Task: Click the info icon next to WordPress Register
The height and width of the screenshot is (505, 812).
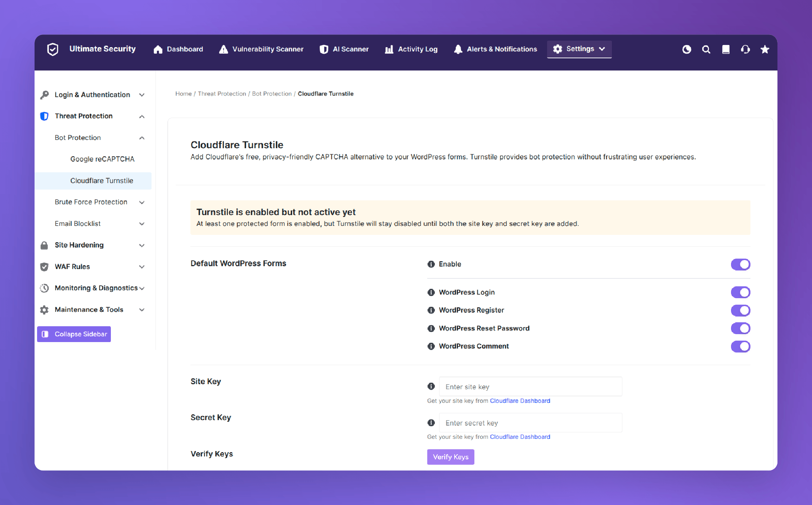Action: (x=431, y=310)
